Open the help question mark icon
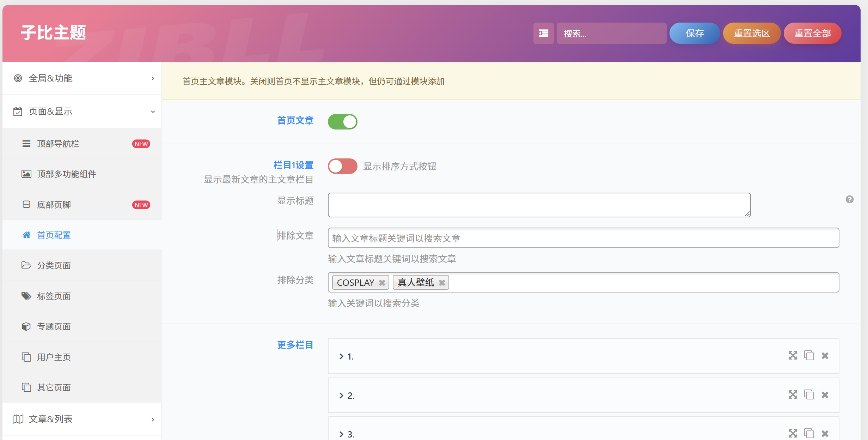The width and height of the screenshot is (868, 440). 850,200
